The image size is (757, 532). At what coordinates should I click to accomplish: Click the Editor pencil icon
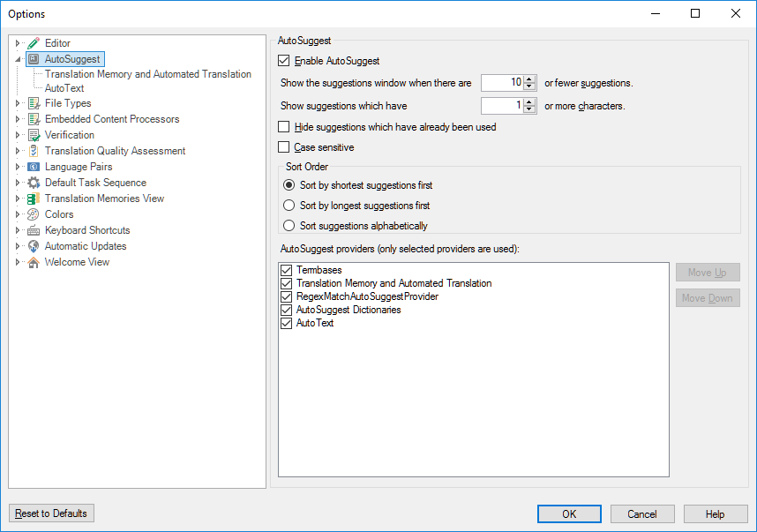34,43
